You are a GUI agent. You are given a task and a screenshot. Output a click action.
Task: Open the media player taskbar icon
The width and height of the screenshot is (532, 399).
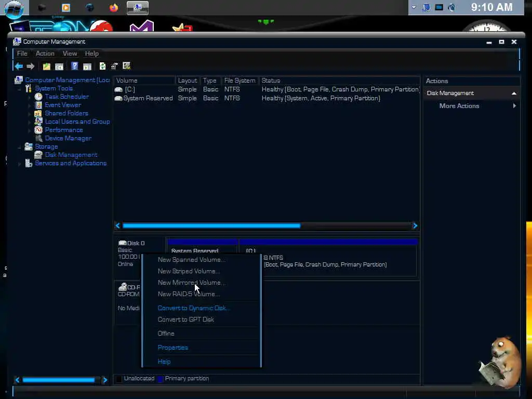click(66, 7)
